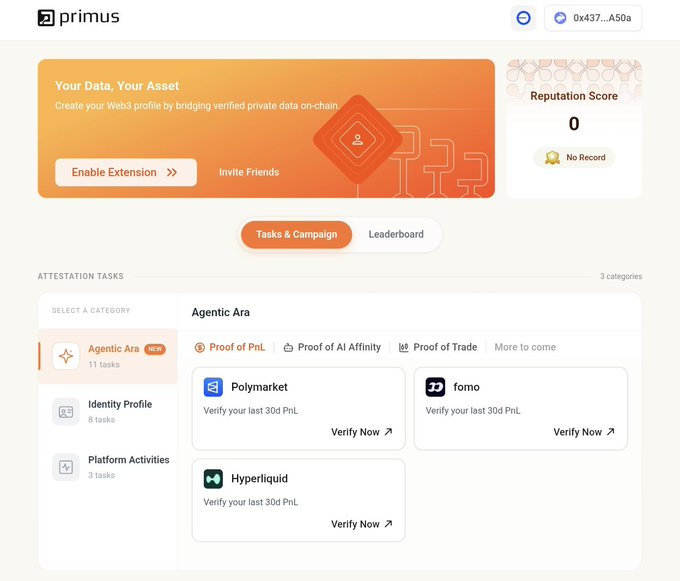Click the primus logo

78,18
